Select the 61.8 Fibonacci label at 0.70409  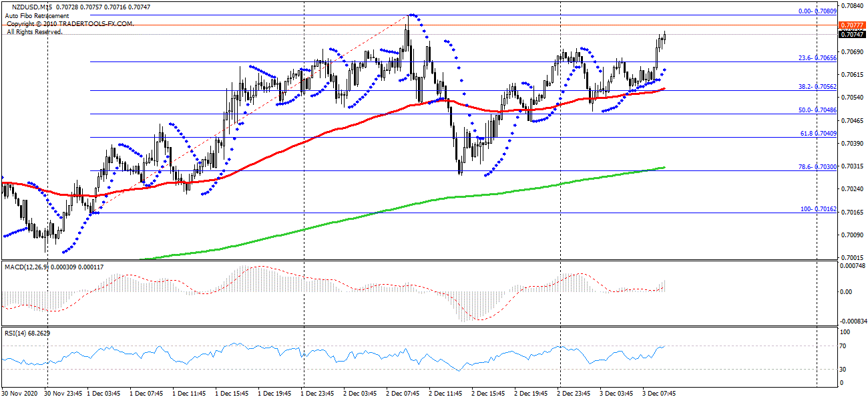click(818, 134)
